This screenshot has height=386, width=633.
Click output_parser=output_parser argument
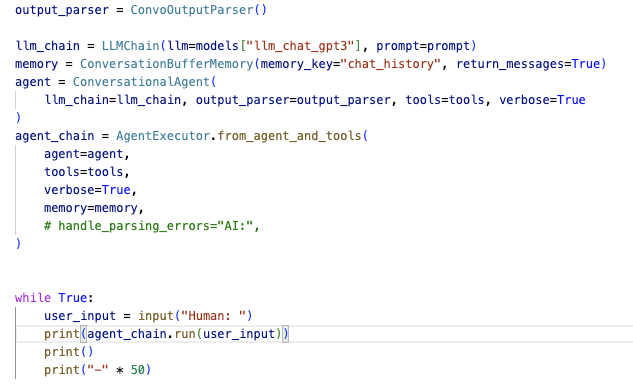pos(293,100)
